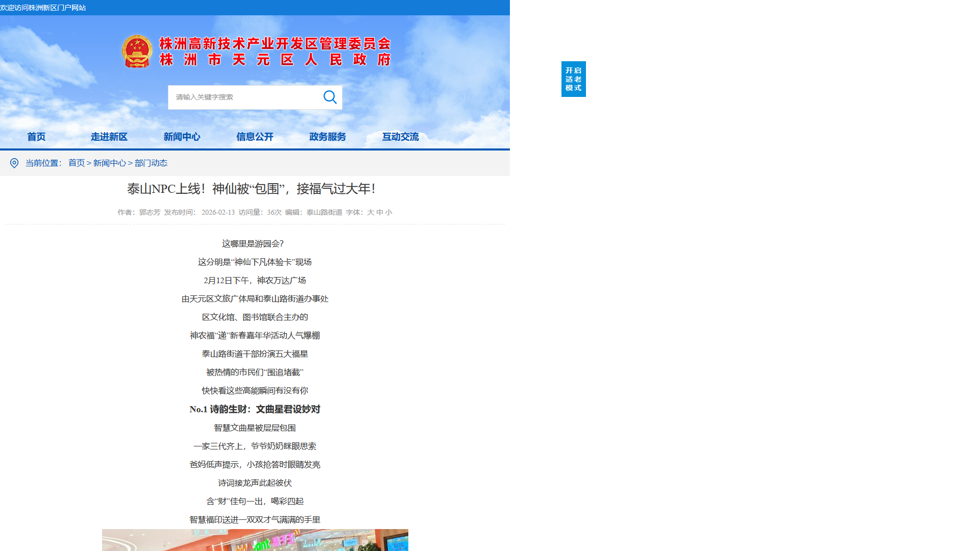Open the 信息公开 navigation menu

[x=255, y=137]
